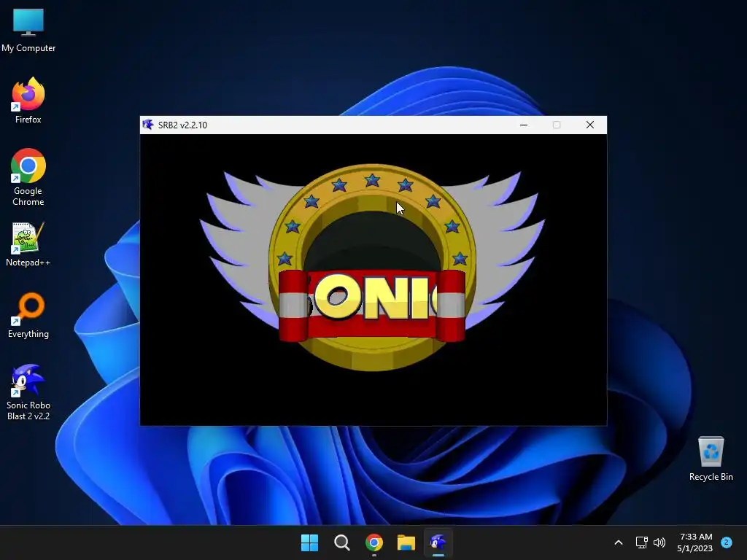
Task: Open the volume tray icon
Action: pos(659,542)
